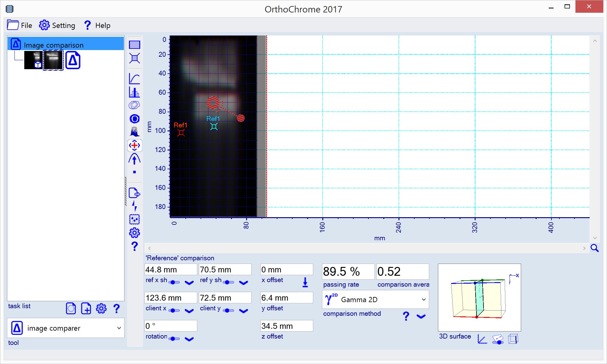Click the z offset input field

[286, 326]
